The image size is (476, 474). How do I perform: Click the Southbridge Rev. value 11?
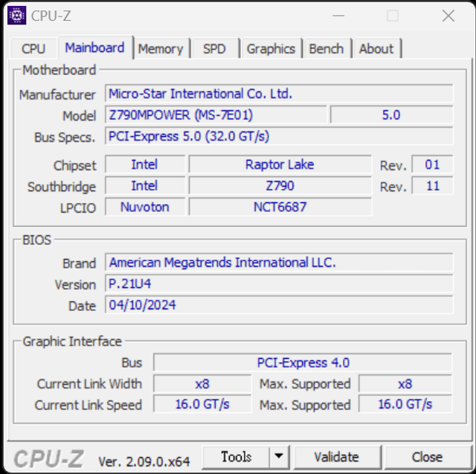(432, 186)
